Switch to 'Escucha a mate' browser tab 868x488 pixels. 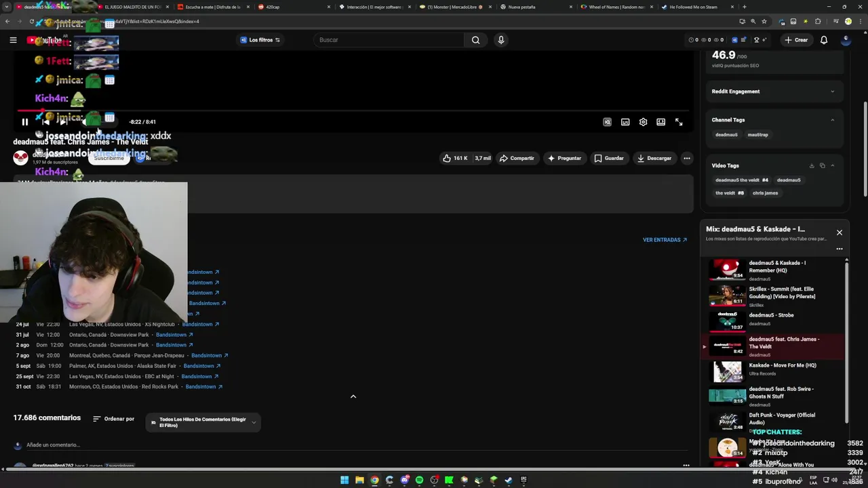coord(214,7)
